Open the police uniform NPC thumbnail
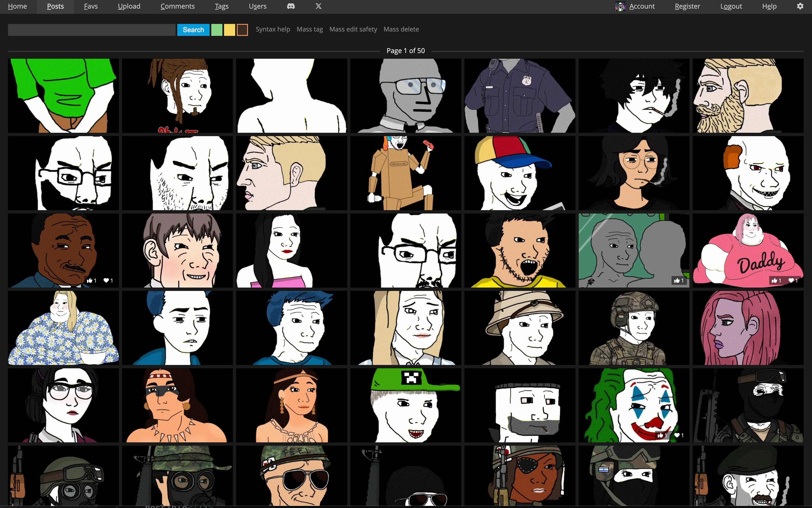 [x=520, y=96]
